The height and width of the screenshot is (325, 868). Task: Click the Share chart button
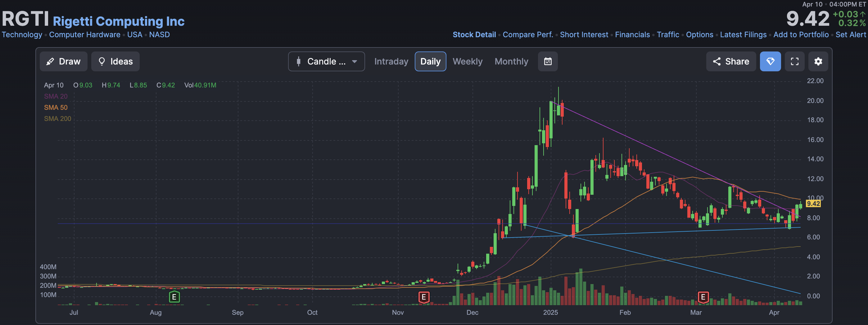point(731,62)
